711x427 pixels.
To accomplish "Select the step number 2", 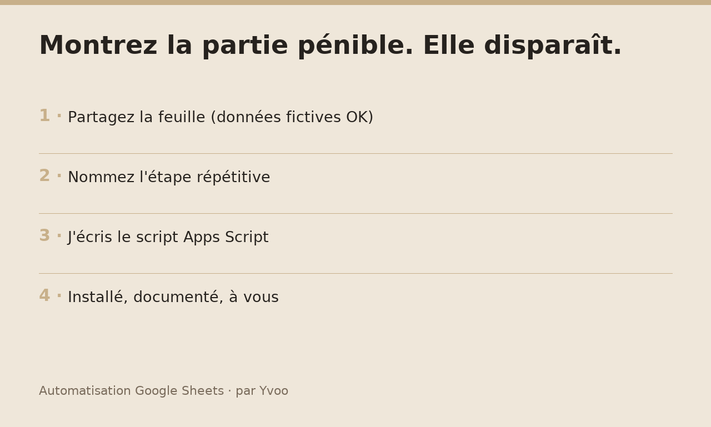I will pos(44,175).
